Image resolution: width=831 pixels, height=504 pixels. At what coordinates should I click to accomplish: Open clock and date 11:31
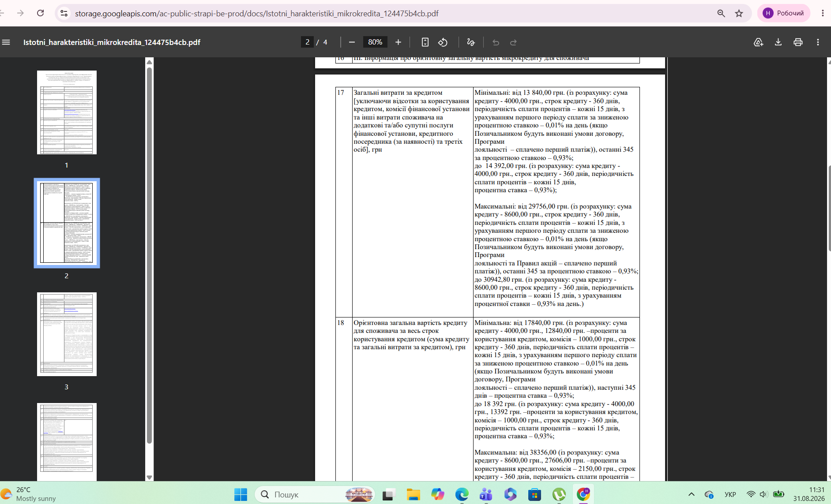tap(809, 494)
